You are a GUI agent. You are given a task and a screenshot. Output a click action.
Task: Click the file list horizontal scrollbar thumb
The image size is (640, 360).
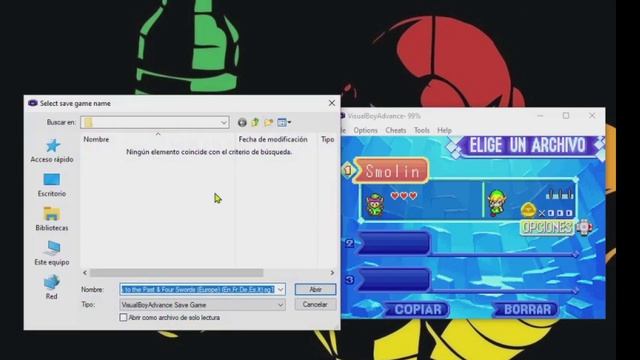coord(176,273)
